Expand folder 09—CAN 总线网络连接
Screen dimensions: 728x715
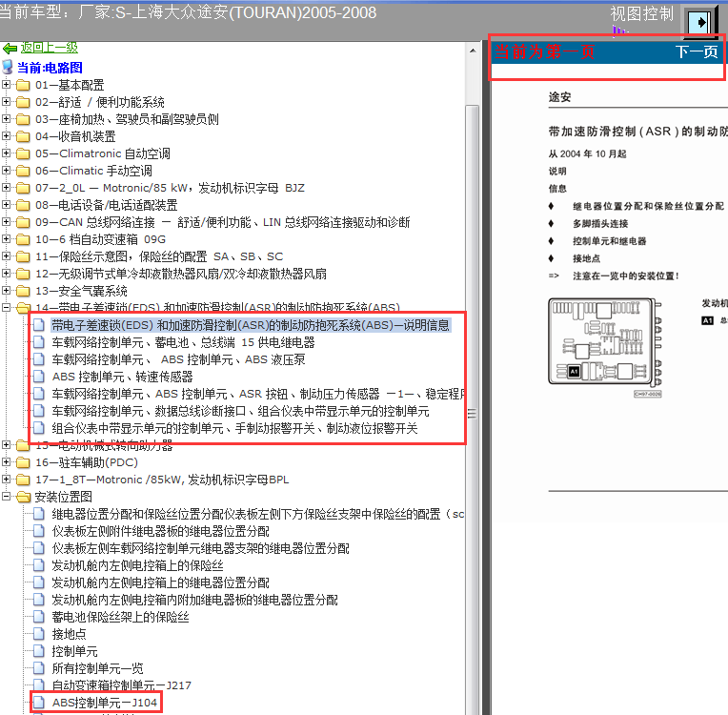[6, 222]
